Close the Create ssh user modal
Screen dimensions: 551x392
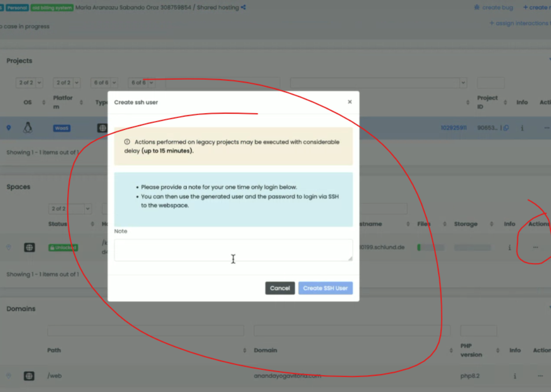click(349, 102)
